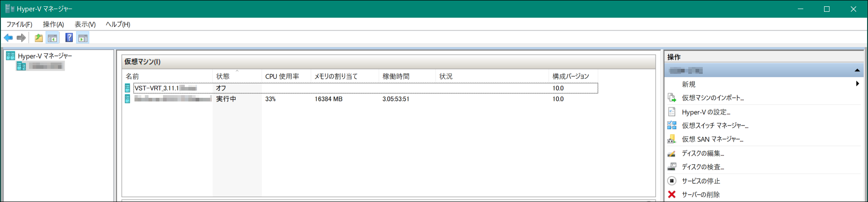The width and height of the screenshot is (868, 202).
Task: Select Hyper-V マネージャー tree item
Action: [x=45, y=56]
